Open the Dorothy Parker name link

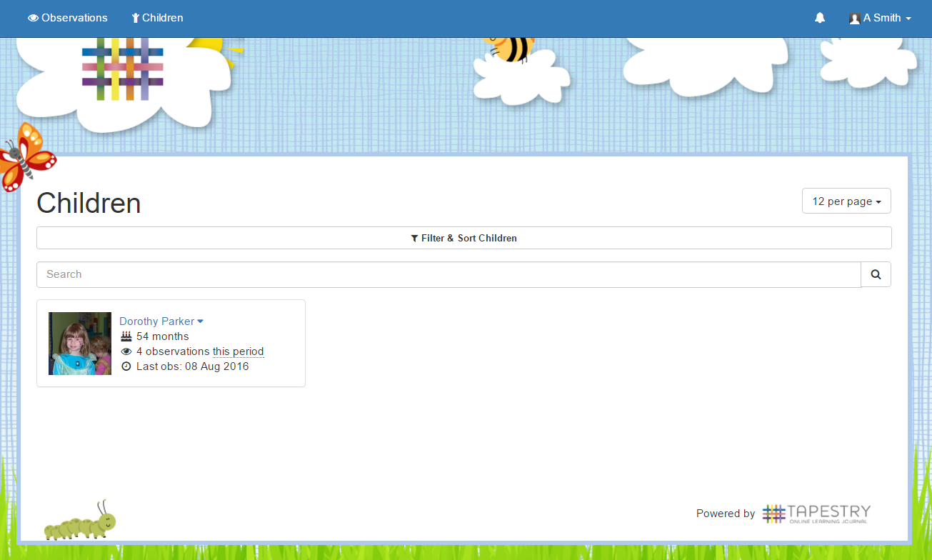161,321
